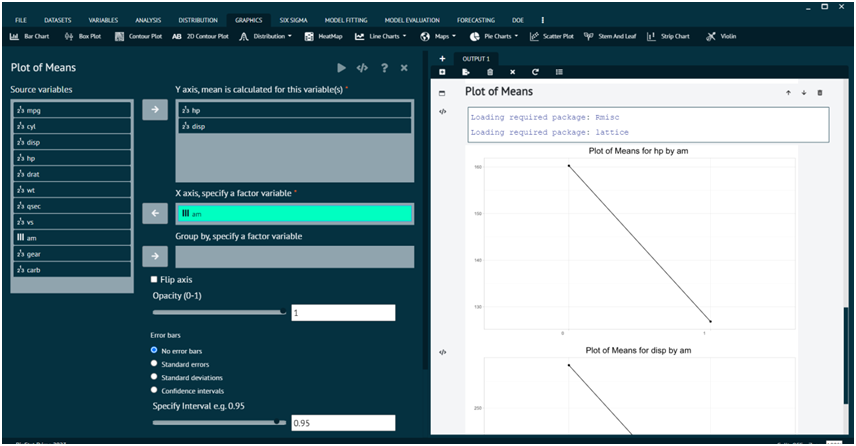Move variable to Group by arrow

pyautogui.click(x=155, y=256)
